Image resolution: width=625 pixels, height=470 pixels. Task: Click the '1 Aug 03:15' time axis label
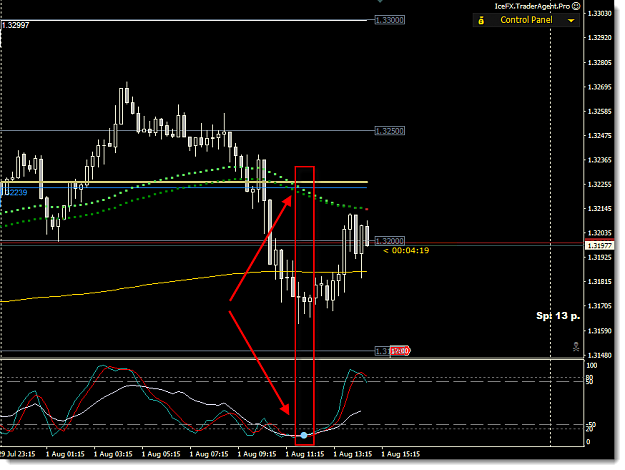(x=113, y=454)
